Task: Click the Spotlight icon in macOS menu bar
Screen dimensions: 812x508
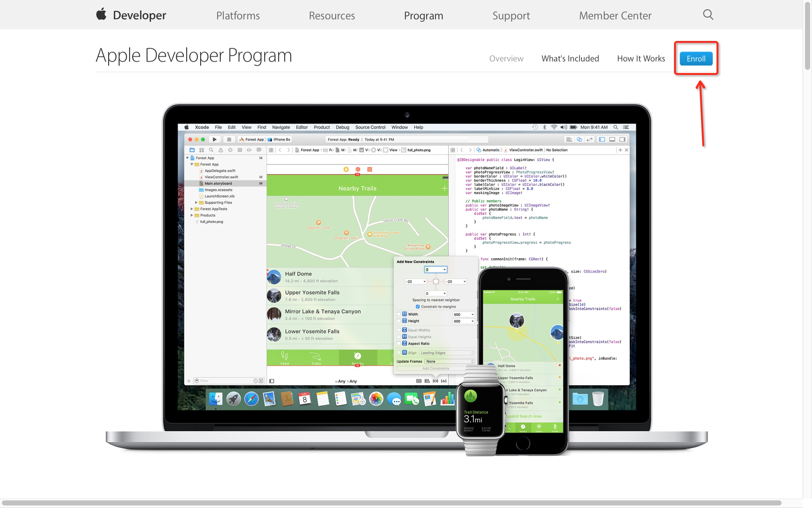Action: click(616, 127)
